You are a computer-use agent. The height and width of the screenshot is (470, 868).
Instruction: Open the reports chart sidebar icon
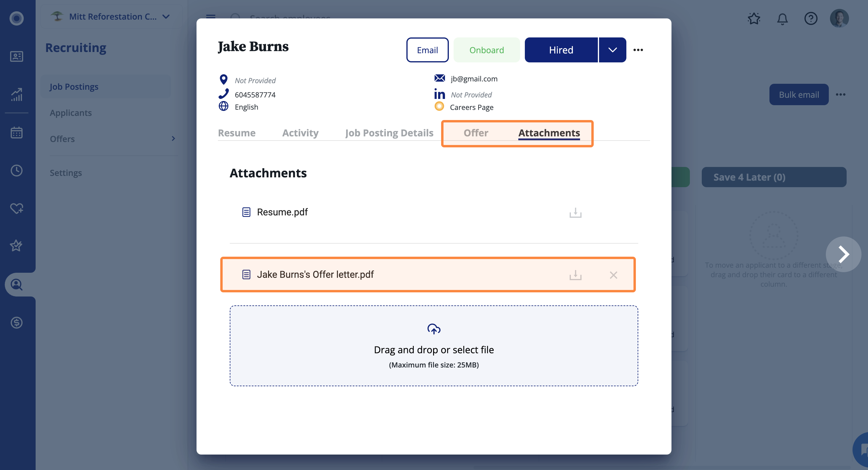point(17,94)
